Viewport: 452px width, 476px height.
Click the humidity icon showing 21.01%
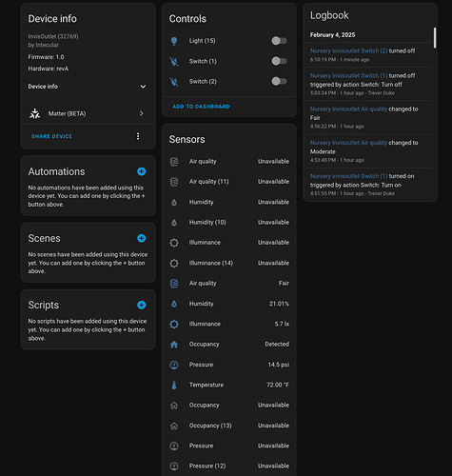click(174, 304)
